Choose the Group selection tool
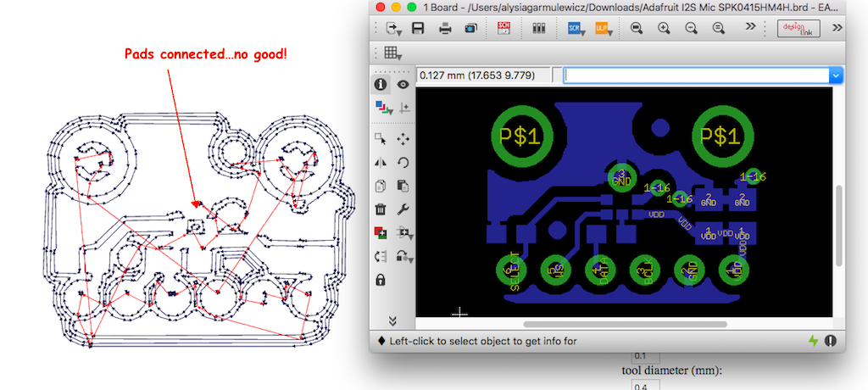Image resolution: width=868 pixels, height=390 pixels. [x=381, y=139]
